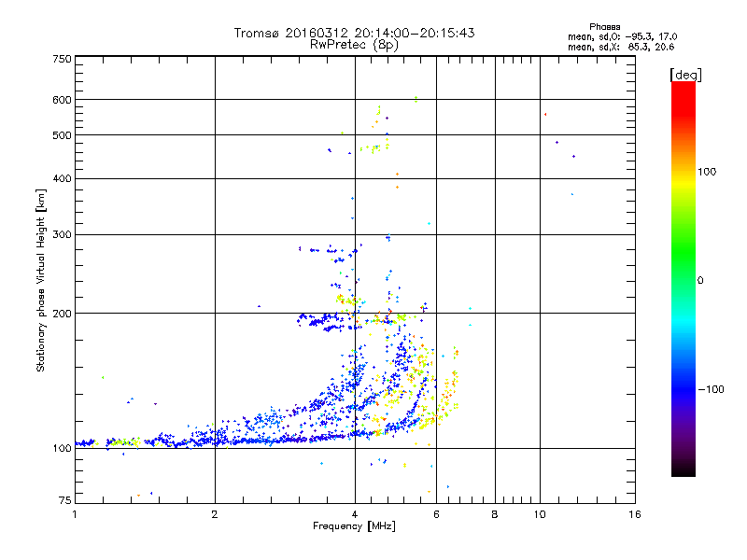747x560 pixels.
Task: Click the plot title 'Tromsø 20160312 20:14:00-20:15:43'
Action: pos(354,33)
